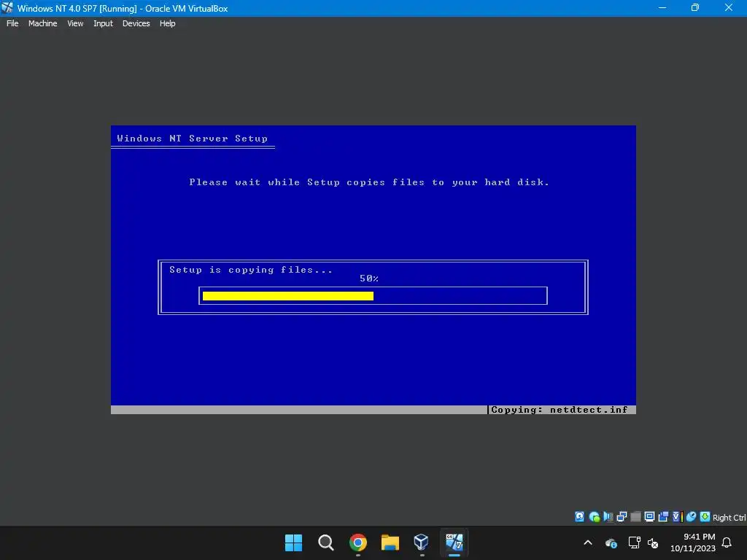Click the network adapters indicator icon
Image resolution: width=747 pixels, height=560 pixels.
pyautogui.click(x=622, y=517)
